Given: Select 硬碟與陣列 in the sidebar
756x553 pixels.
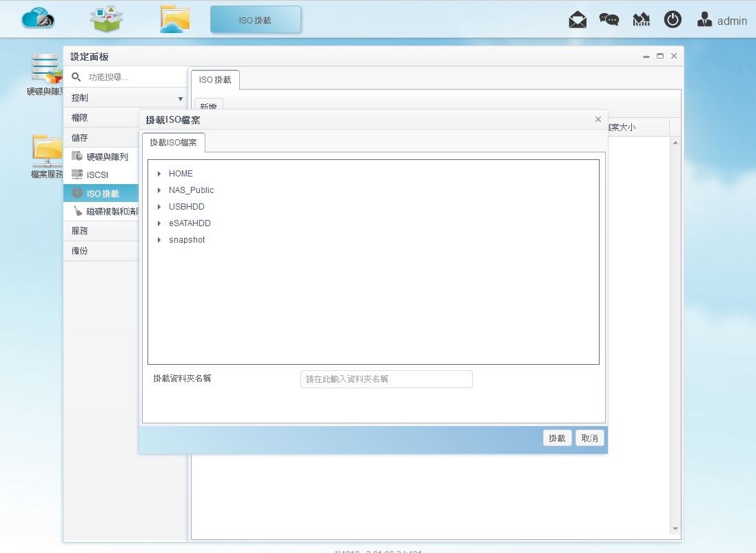Looking at the screenshot, I should pos(101,157).
